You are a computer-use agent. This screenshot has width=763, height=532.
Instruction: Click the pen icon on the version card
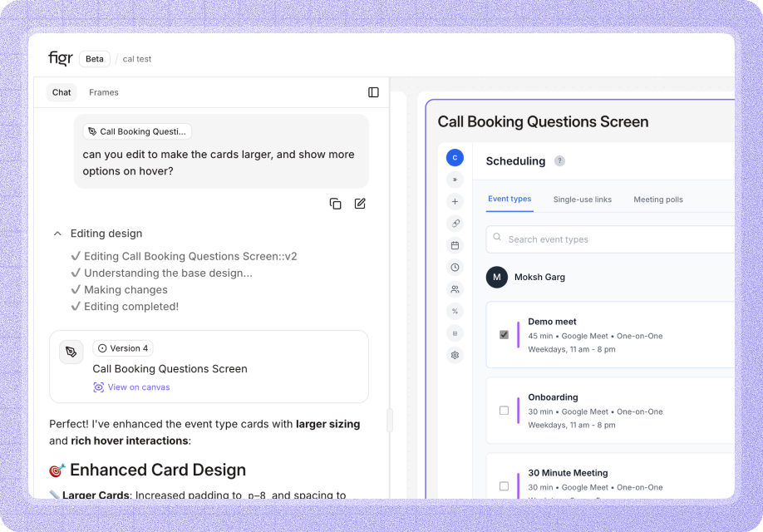pyautogui.click(x=71, y=352)
